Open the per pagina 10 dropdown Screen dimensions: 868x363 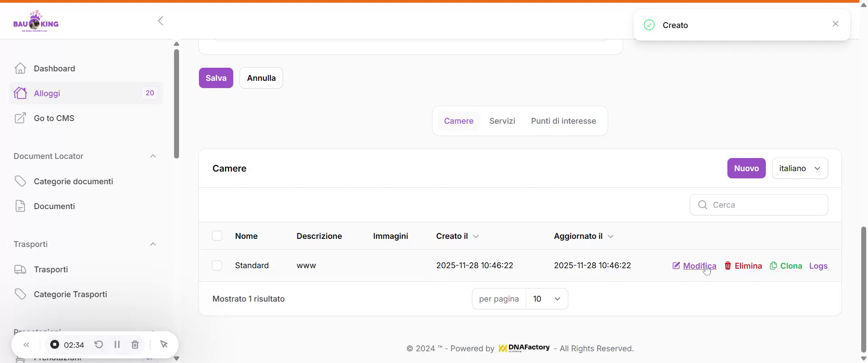[547, 298]
